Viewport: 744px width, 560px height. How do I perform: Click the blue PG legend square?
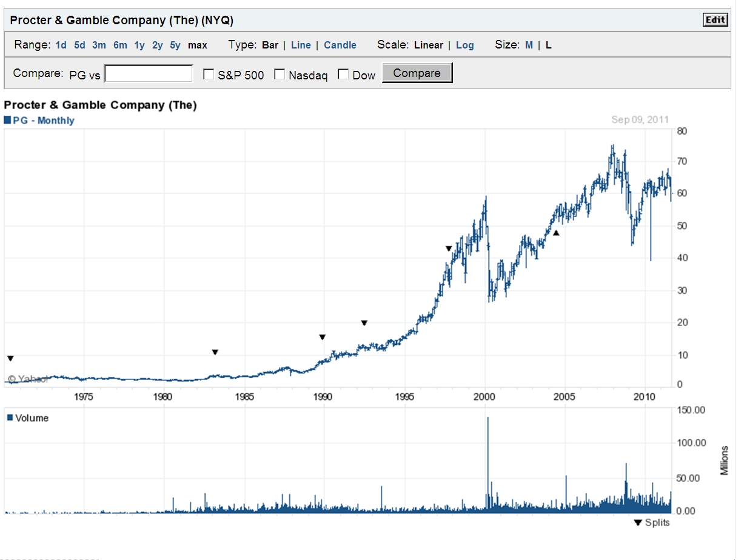[7, 120]
